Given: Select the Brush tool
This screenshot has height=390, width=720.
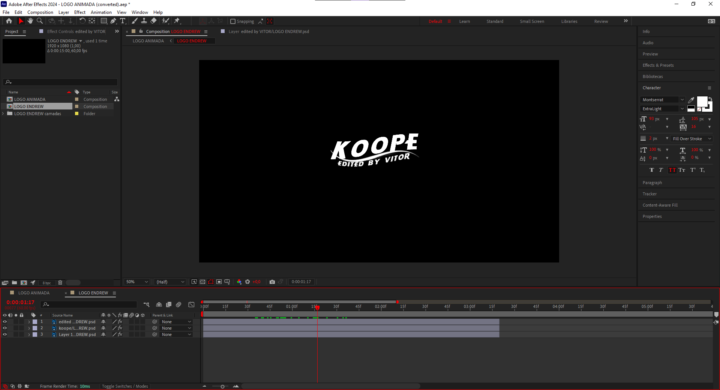Looking at the screenshot, I should (x=135, y=21).
